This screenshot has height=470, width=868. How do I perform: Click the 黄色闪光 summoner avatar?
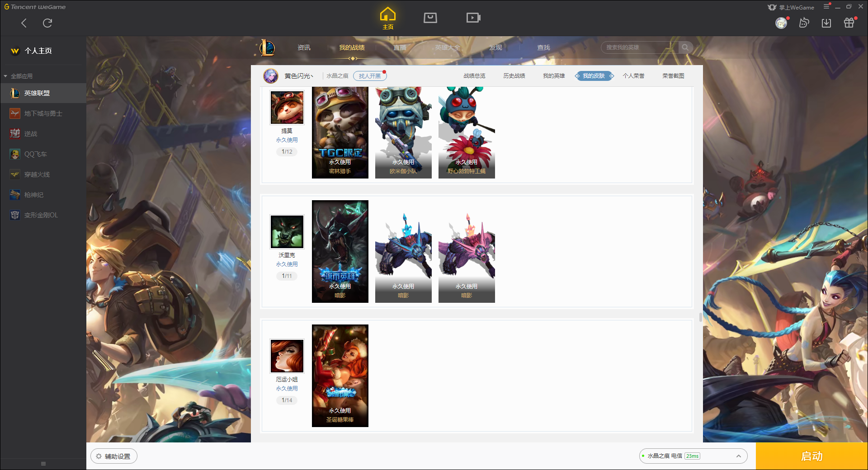[x=271, y=76]
